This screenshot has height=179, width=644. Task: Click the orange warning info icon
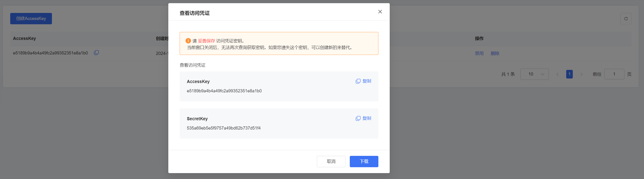click(x=188, y=41)
